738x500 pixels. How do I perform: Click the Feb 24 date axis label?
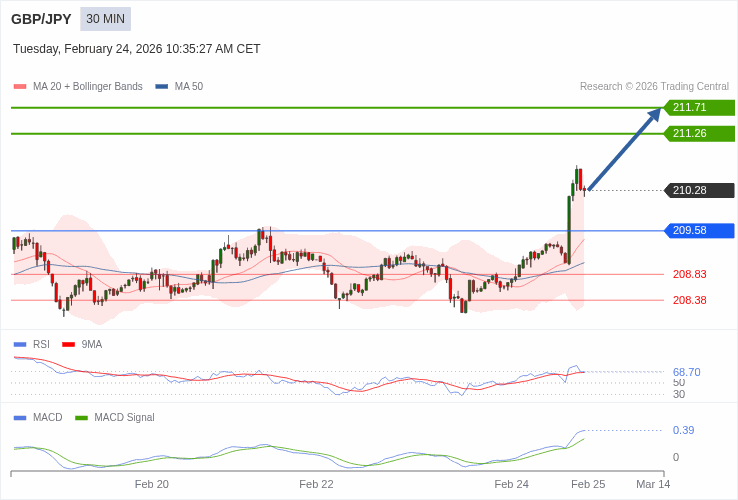(x=511, y=484)
